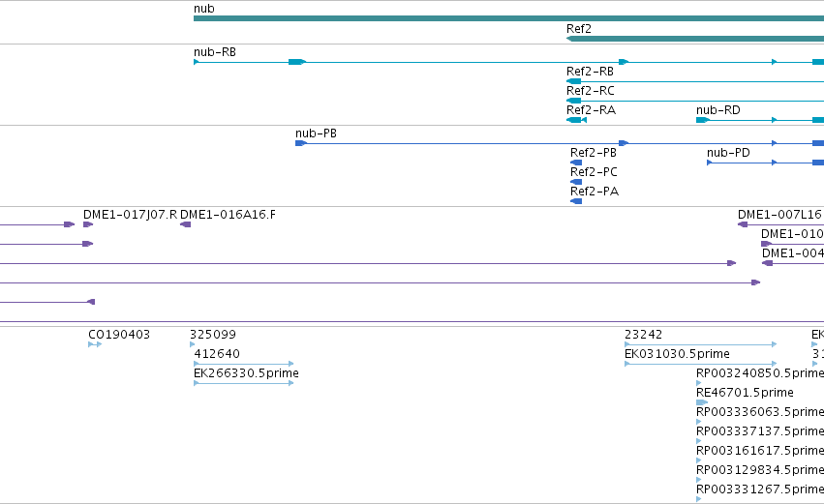Click the teal nub gene bar

(508, 18)
